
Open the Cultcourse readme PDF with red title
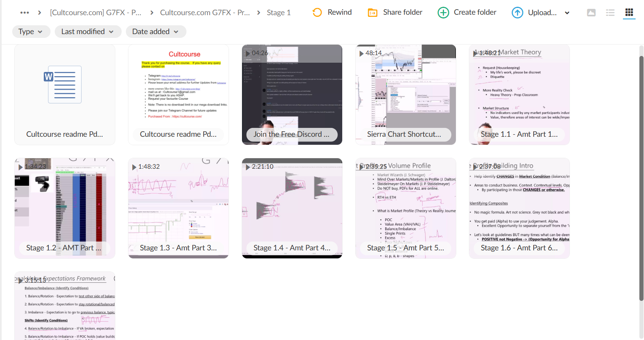[x=178, y=95]
